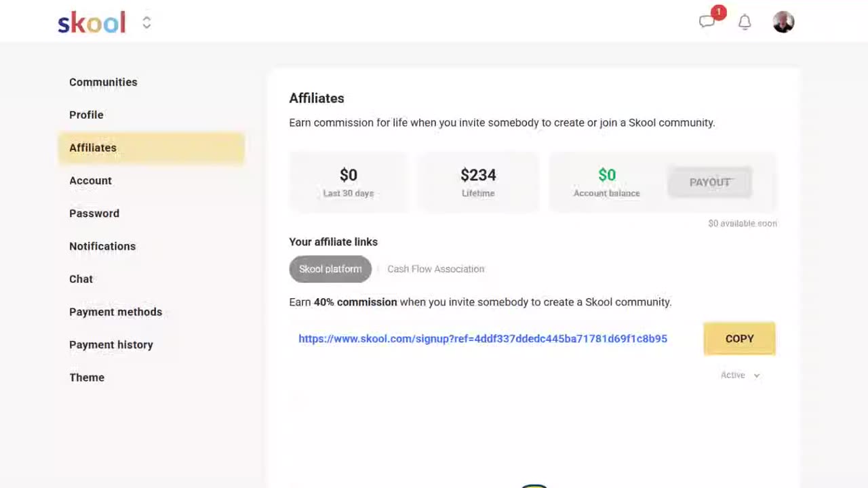The height and width of the screenshot is (488, 868).
Task: Open the notifications bell
Action: (x=745, y=22)
